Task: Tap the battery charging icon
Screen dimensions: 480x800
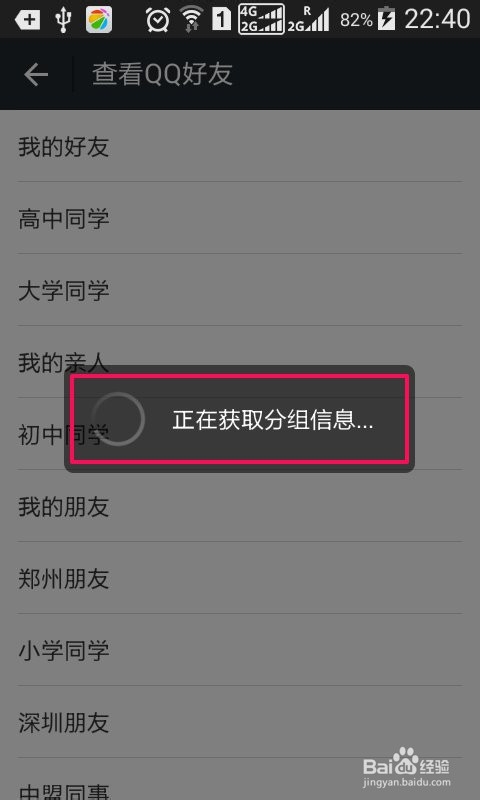Action: [x=387, y=19]
